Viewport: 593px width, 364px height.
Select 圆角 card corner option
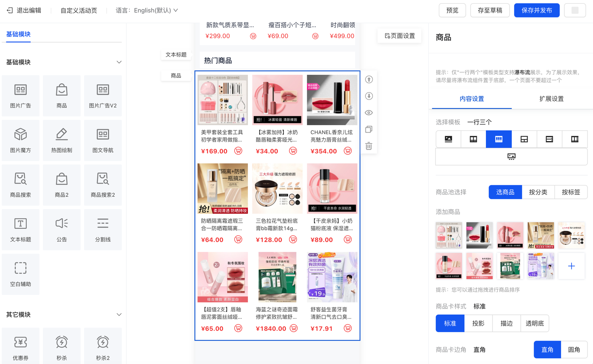[x=574, y=350]
